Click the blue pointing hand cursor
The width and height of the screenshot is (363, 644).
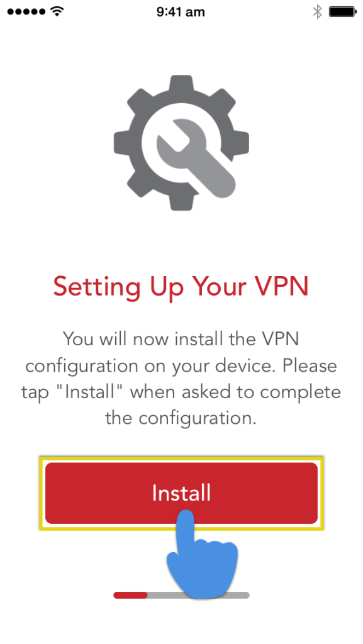click(x=202, y=553)
